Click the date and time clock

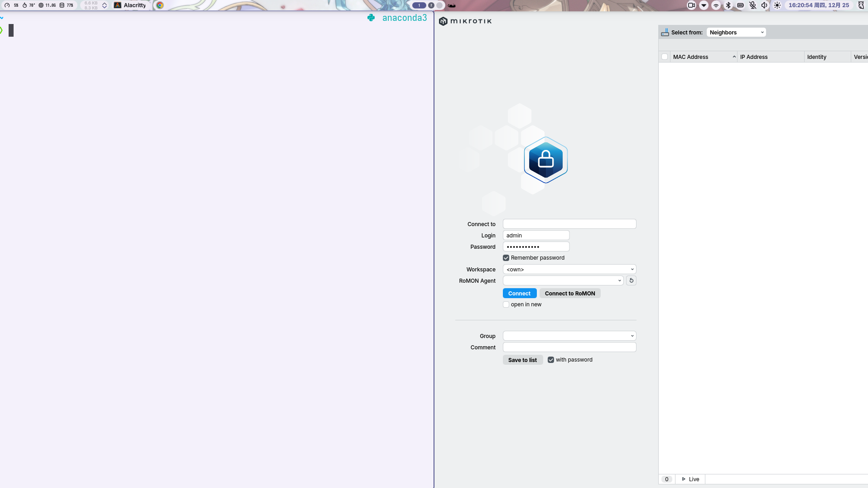(819, 5)
